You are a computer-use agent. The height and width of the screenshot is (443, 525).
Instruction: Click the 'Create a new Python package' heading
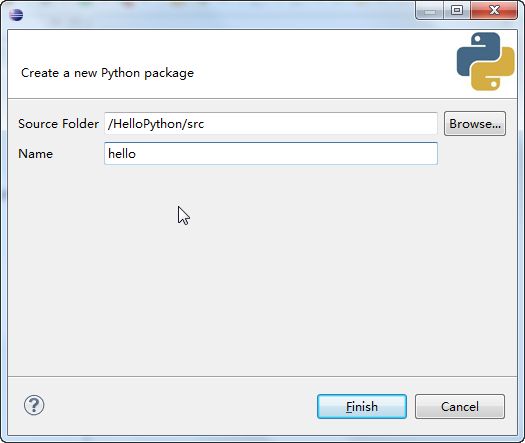tap(107, 73)
